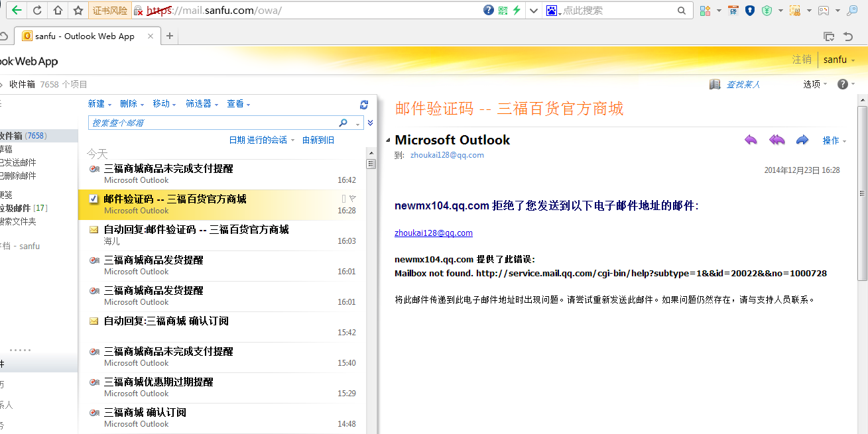Switch search engine via Baidu paw icon
Screen dimensions: 868x434
(551, 10)
